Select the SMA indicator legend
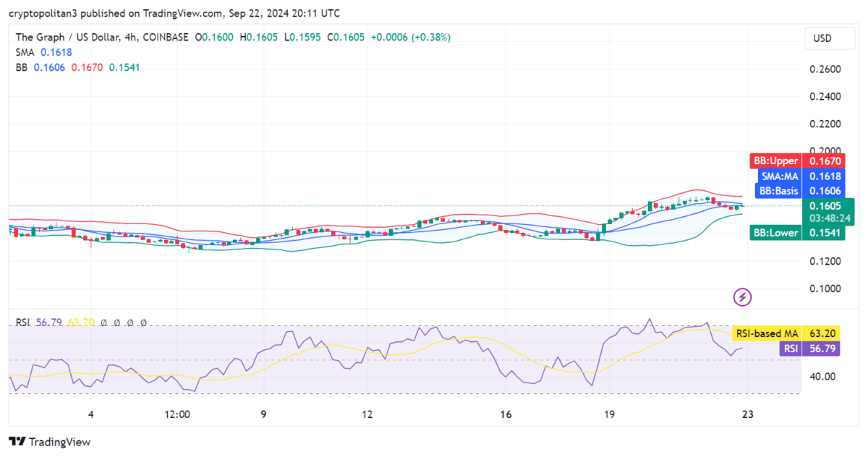 click(x=43, y=52)
